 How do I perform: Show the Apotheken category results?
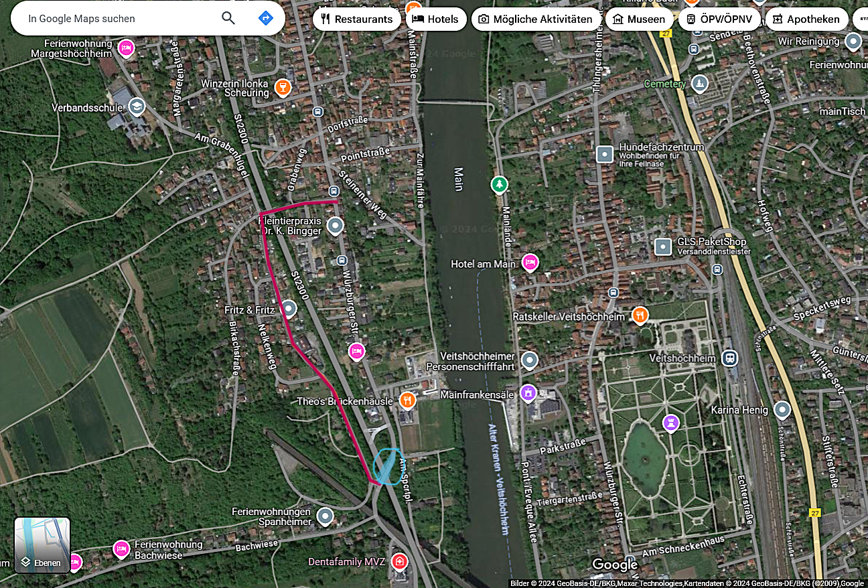(x=806, y=19)
